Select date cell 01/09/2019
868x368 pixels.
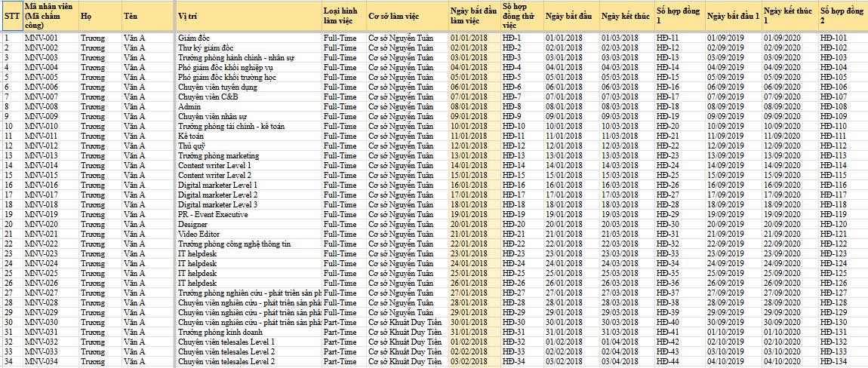[734, 38]
